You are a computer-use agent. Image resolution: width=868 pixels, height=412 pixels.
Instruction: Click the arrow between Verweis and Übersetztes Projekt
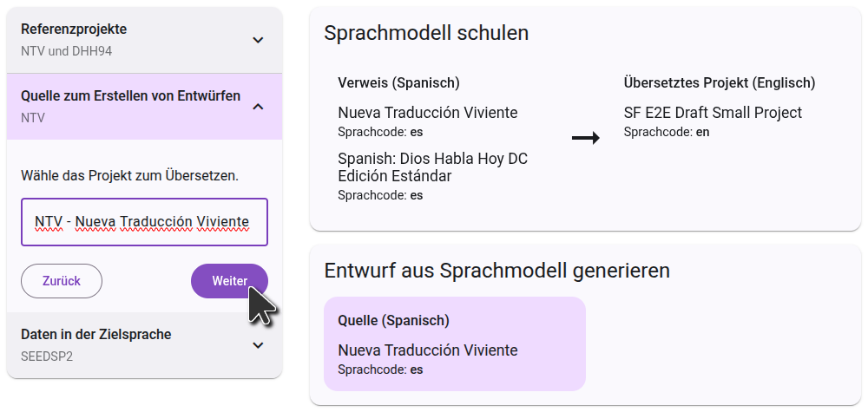point(586,139)
